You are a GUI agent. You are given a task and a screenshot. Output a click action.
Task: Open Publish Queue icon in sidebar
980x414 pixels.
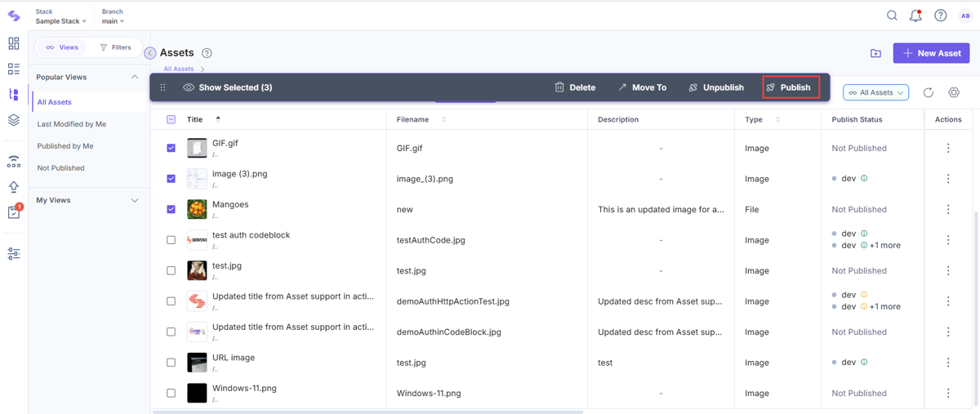pyautogui.click(x=14, y=161)
